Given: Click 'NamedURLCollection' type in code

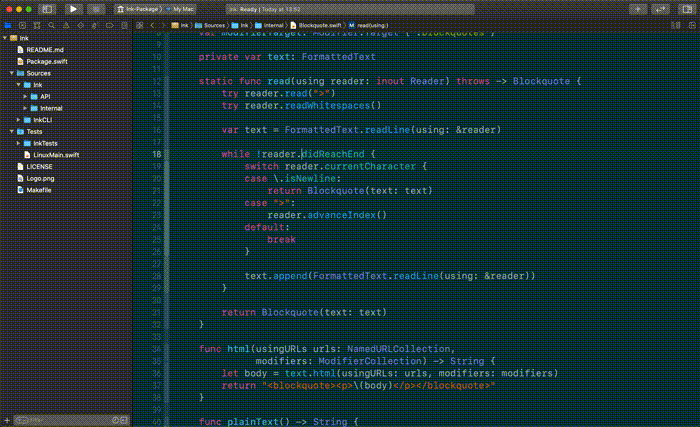Looking at the screenshot, I should (x=399, y=349).
